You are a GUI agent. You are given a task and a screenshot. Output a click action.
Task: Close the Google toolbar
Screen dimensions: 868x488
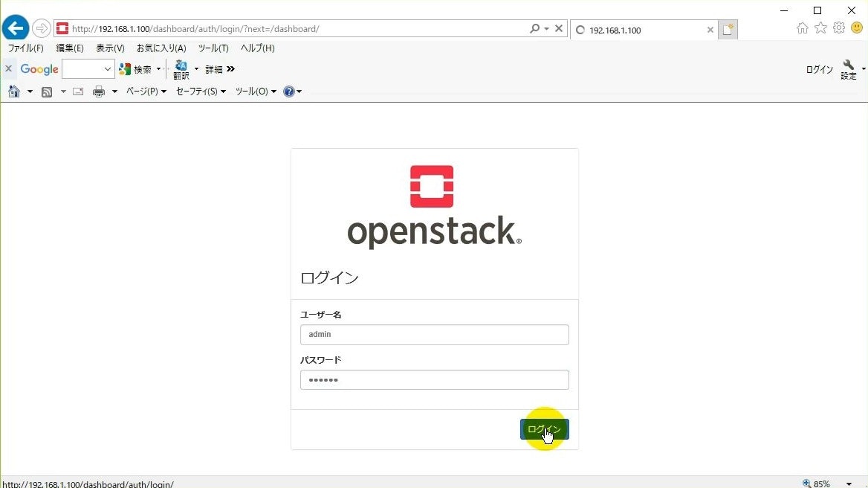click(x=8, y=68)
